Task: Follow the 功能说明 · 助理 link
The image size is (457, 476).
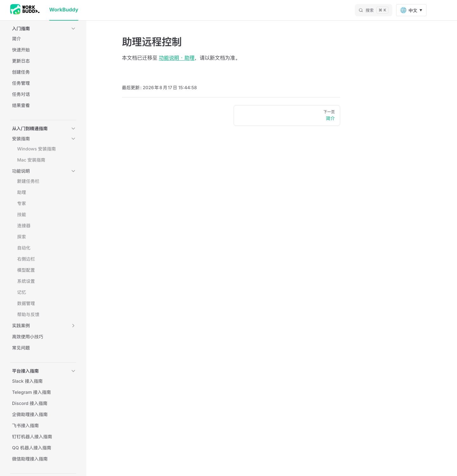Action: (177, 58)
